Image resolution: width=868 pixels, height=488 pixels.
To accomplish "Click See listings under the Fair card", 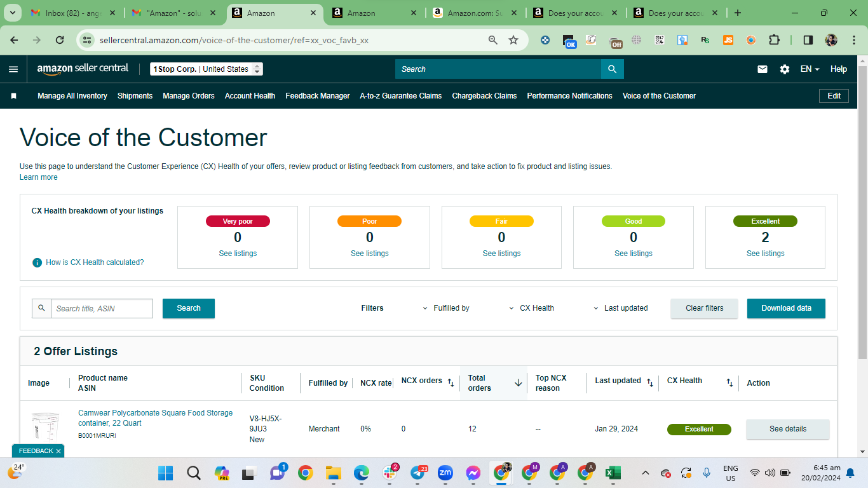I will point(501,254).
